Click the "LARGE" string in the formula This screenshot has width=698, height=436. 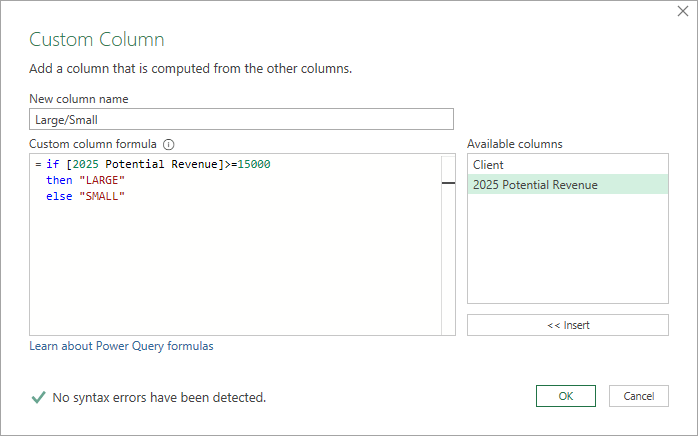click(102, 180)
